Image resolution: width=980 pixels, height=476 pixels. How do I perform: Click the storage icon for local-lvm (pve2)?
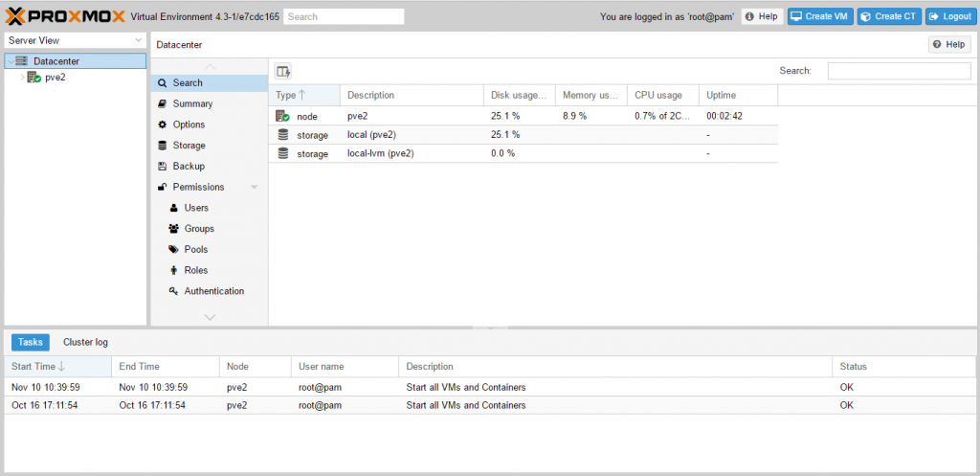click(x=282, y=153)
